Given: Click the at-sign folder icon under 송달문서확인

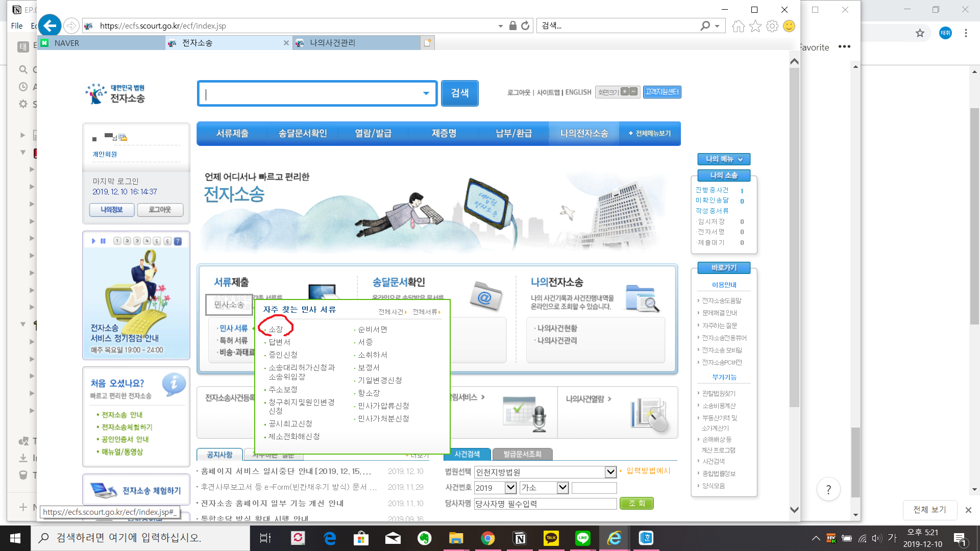Looking at the screenshot, I should [485, 296].
